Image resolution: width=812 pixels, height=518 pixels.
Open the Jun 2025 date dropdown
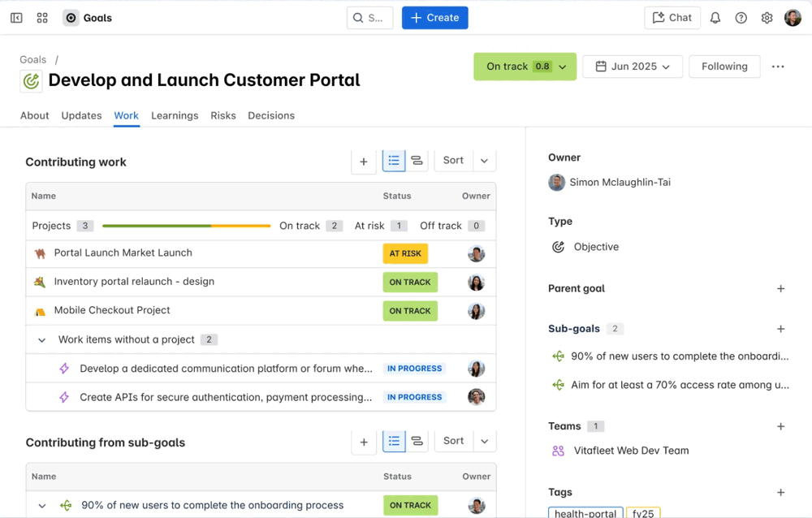pos(633,67)
